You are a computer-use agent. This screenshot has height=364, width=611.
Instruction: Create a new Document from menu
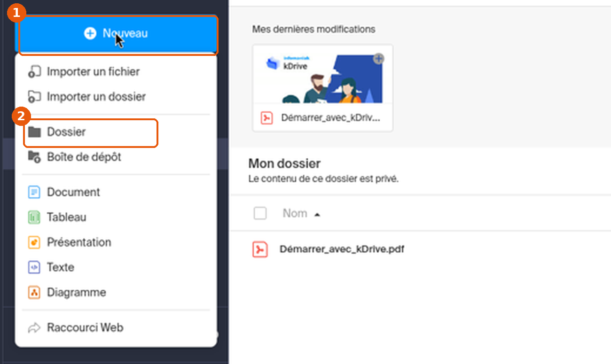point(116,192)
